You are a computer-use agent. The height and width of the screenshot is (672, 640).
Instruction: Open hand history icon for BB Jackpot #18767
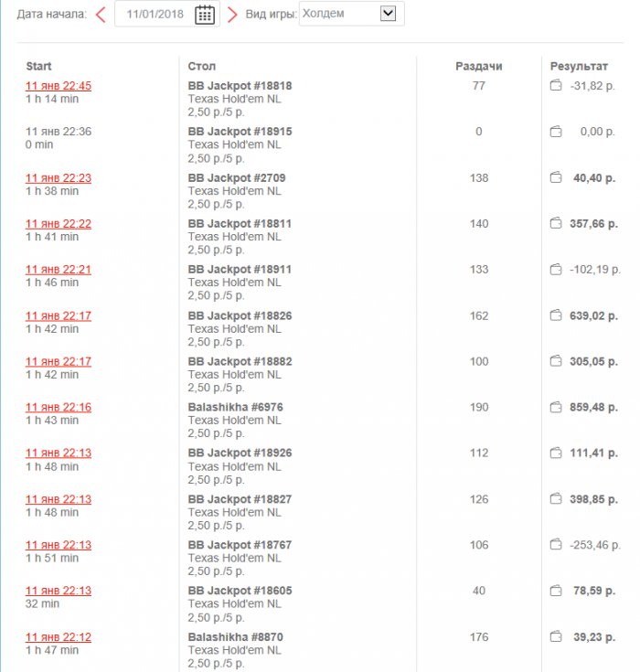click(555, 545)
